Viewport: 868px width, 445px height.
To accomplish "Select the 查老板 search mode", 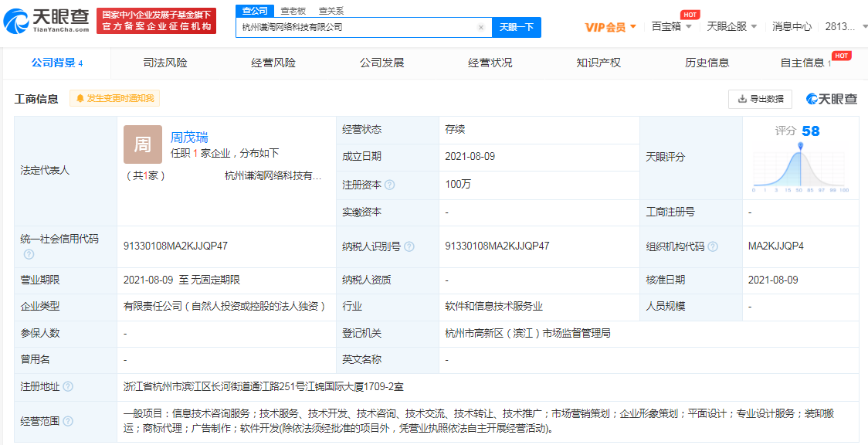I will (293, 11).
